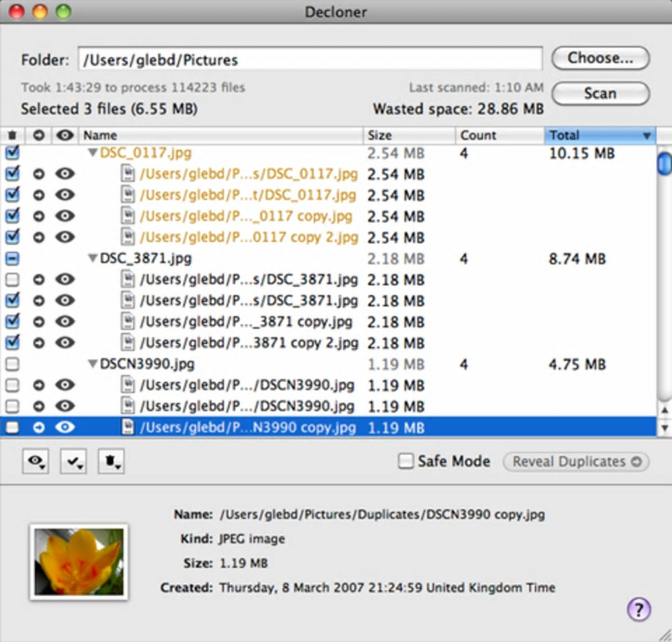Screen dimensions: 672x642
Task: Click the Folder path input field
Action: [310, 59]
